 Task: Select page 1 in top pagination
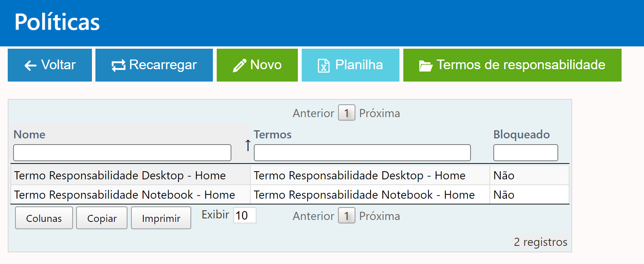pos(347,113)
